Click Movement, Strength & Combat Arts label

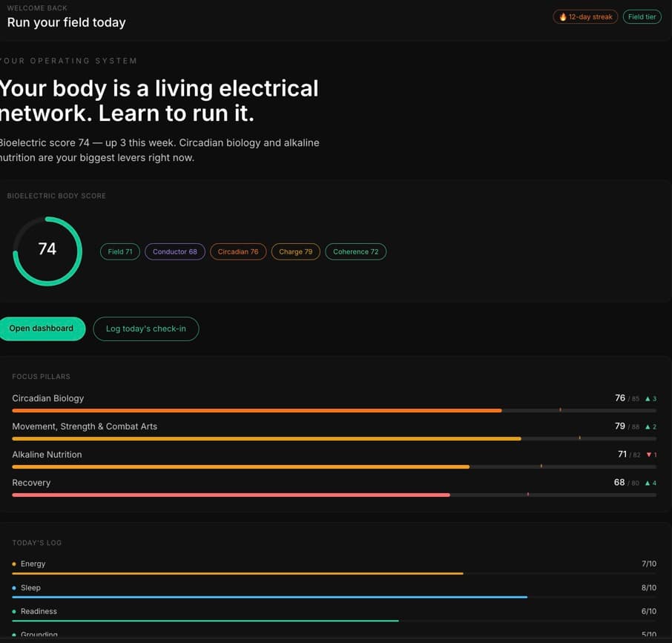pos(85,426)
